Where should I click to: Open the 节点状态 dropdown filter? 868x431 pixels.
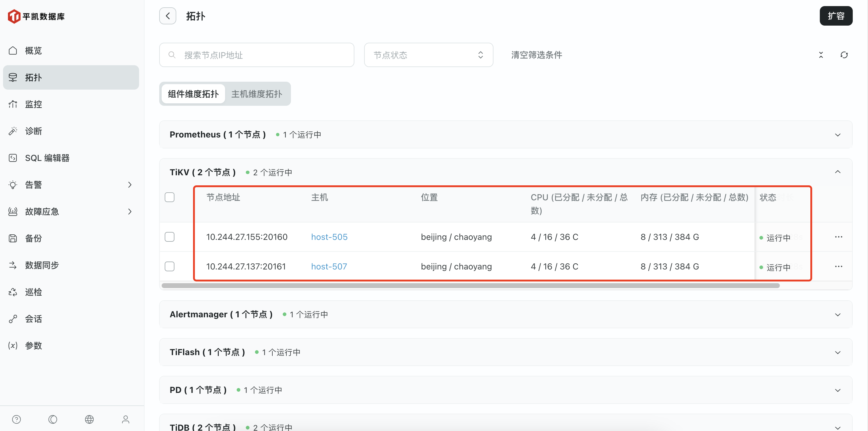click(x=428, y=55)
